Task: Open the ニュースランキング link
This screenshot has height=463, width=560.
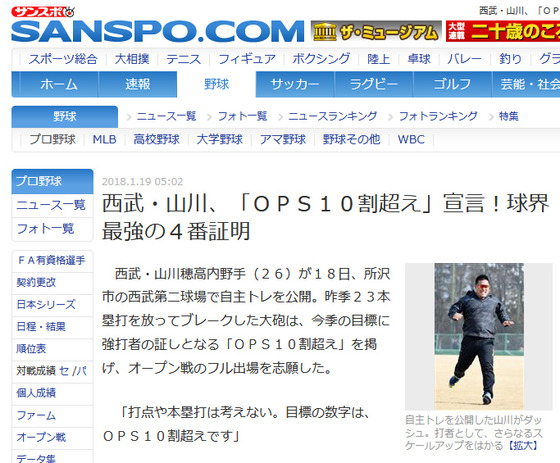Action: 332,116
